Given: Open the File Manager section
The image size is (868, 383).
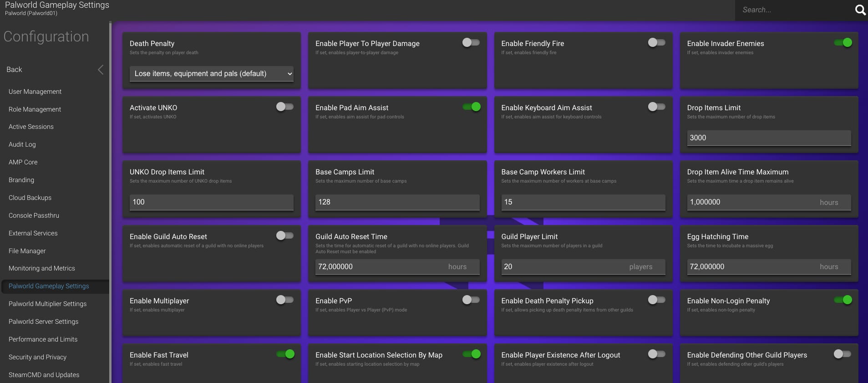Looking at the screenshot, I should (27, 251).
